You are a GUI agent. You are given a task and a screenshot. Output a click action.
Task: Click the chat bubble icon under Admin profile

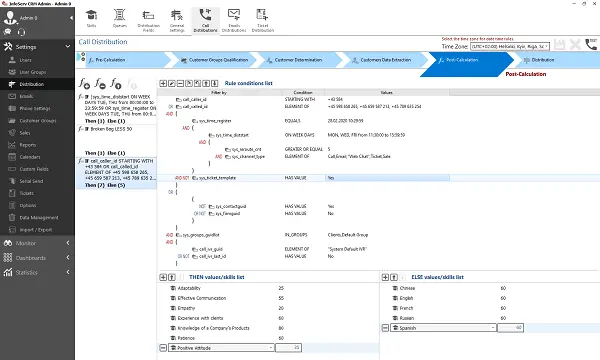pos(7,32)
